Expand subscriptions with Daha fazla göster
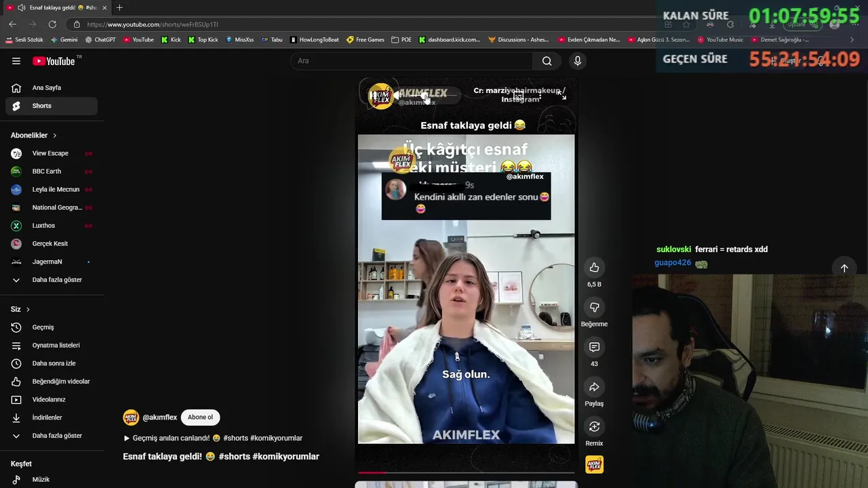Viewport: 868px width, 488px height. (52, 280)
